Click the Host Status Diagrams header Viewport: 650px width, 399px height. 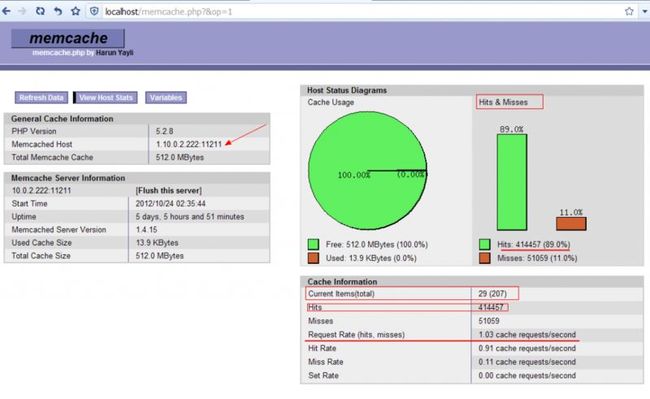pos(347,90)
